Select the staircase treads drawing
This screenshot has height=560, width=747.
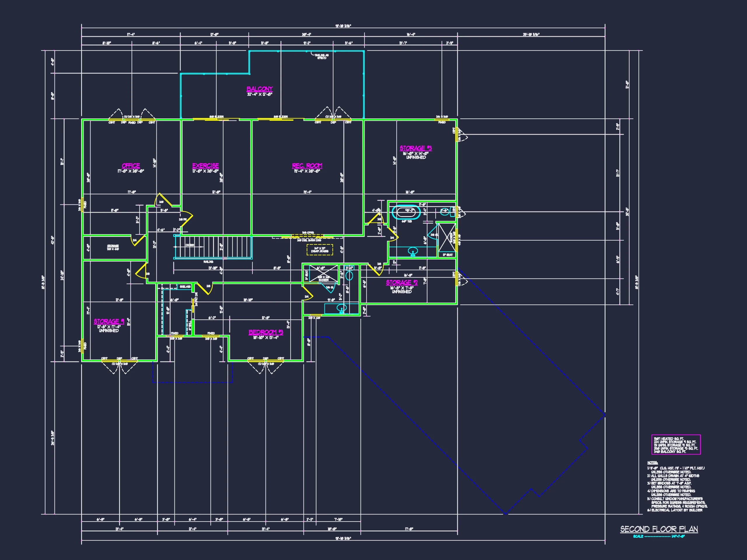pos(213,247)
